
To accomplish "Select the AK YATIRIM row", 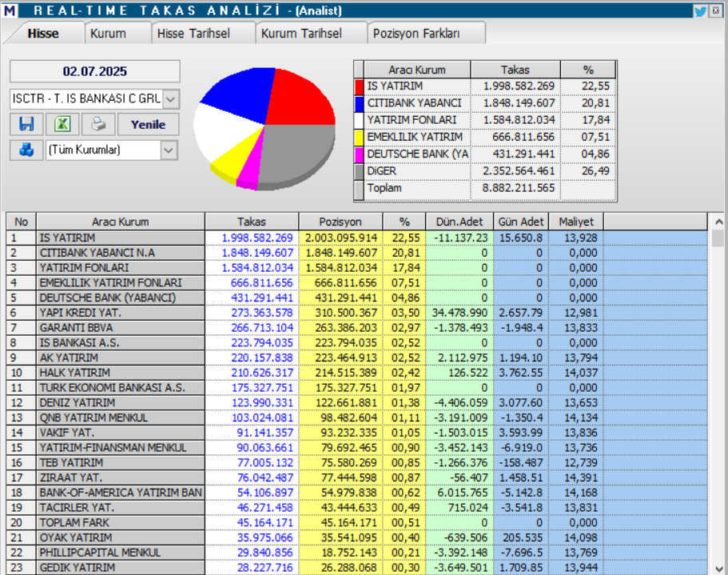I will click(x=356, y=357).
